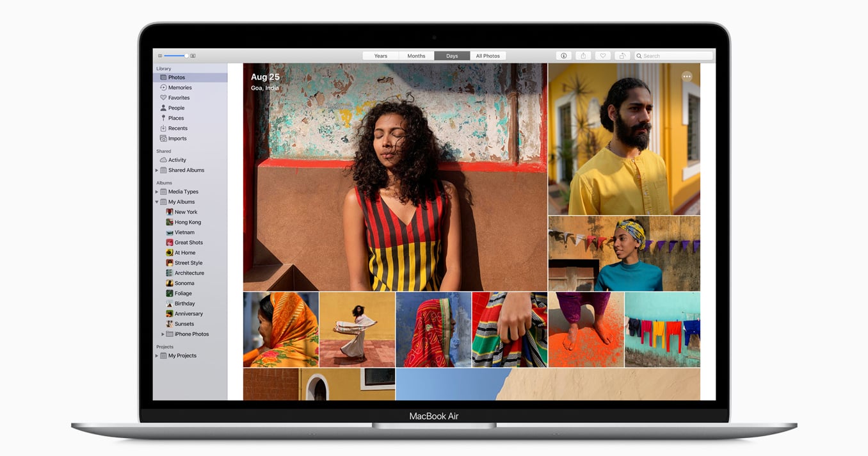Click the Info button in toolbar
The height and width of the screenshot is (456, 868).
(x=563, y=56)
